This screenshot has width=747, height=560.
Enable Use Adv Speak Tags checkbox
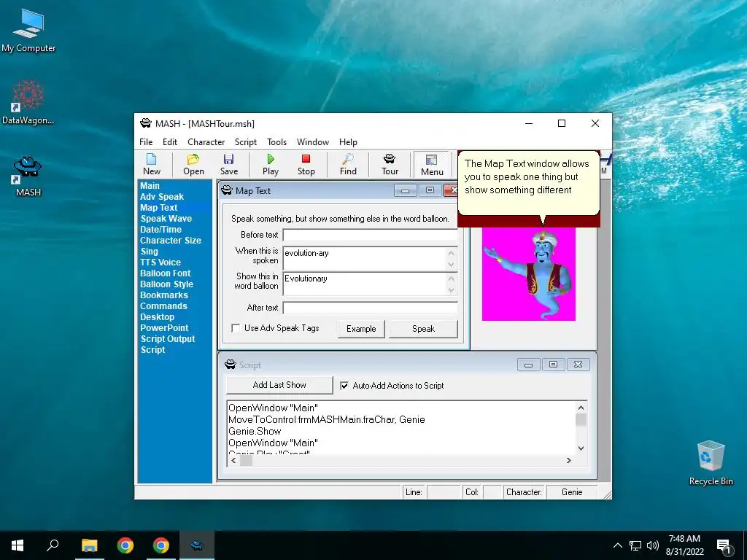[x=236, y=328]
